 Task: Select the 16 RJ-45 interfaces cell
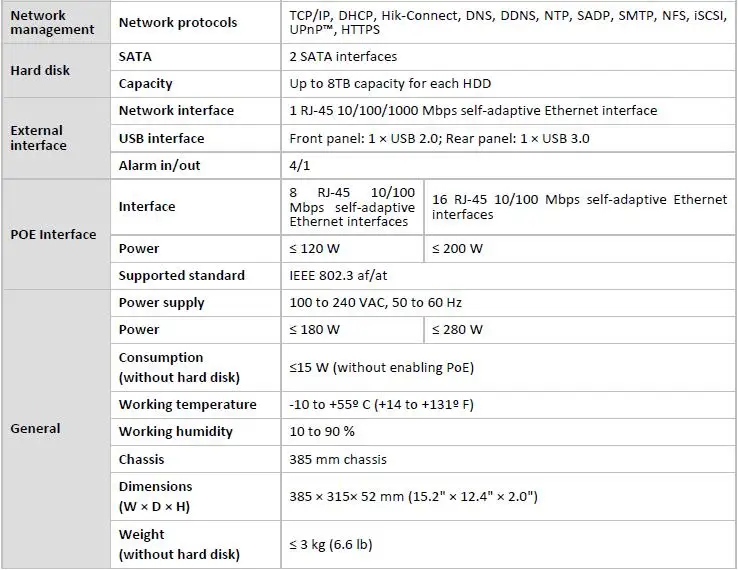coord(580,207)
